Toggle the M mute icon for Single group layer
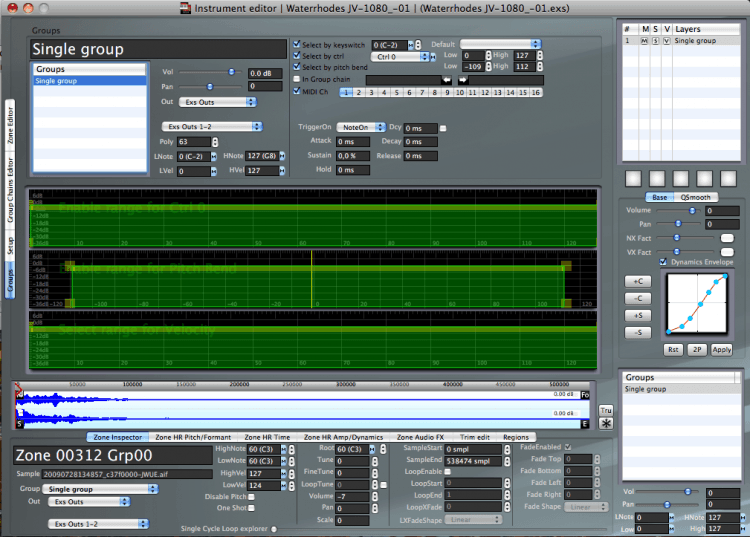Screen dimensions: 750x537 click(645, 41)
